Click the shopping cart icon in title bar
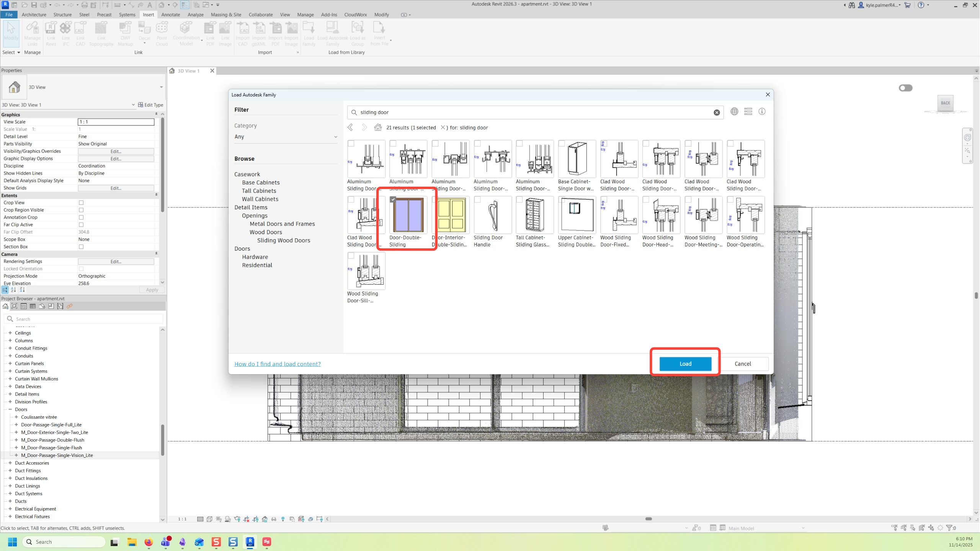The height and width of the screenshot is (551, 980). (x=908, y=5)
